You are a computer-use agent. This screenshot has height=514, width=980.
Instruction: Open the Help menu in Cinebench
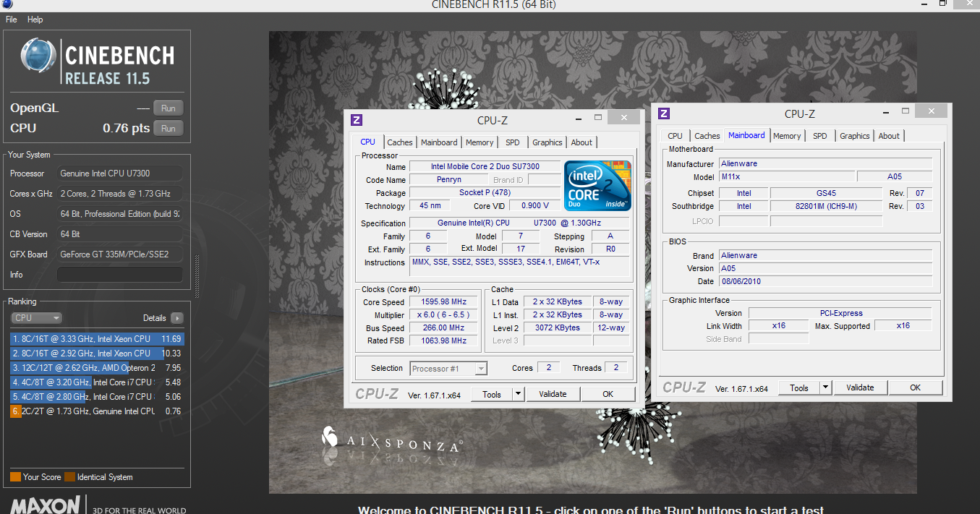click(x=35, y=20)
